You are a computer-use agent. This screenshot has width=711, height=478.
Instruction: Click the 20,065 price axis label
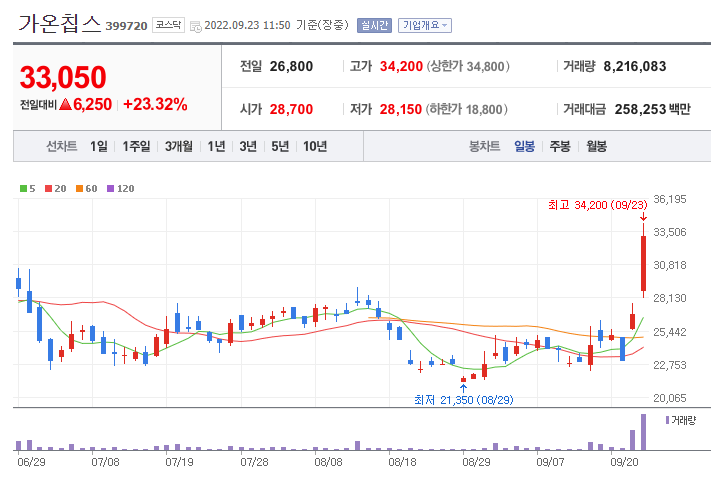(x=670, y=398)
